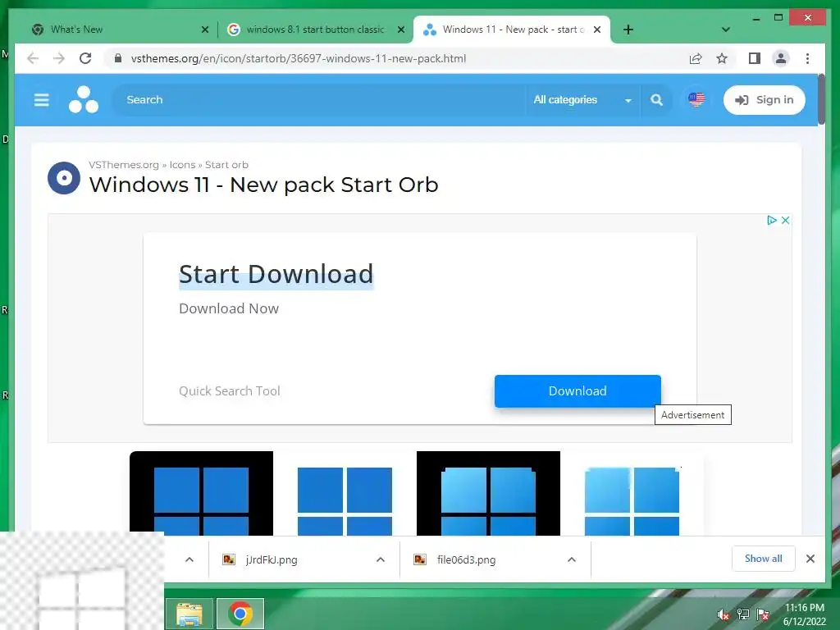Expand the All categories dropdown

click(582, 99)
